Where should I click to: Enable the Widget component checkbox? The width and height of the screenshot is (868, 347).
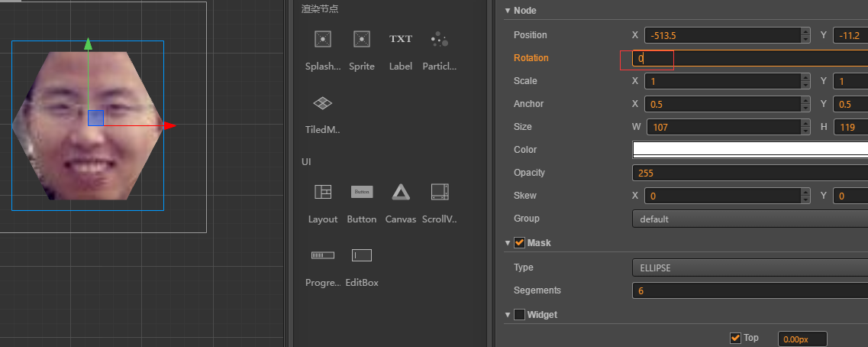pos(520,314)
